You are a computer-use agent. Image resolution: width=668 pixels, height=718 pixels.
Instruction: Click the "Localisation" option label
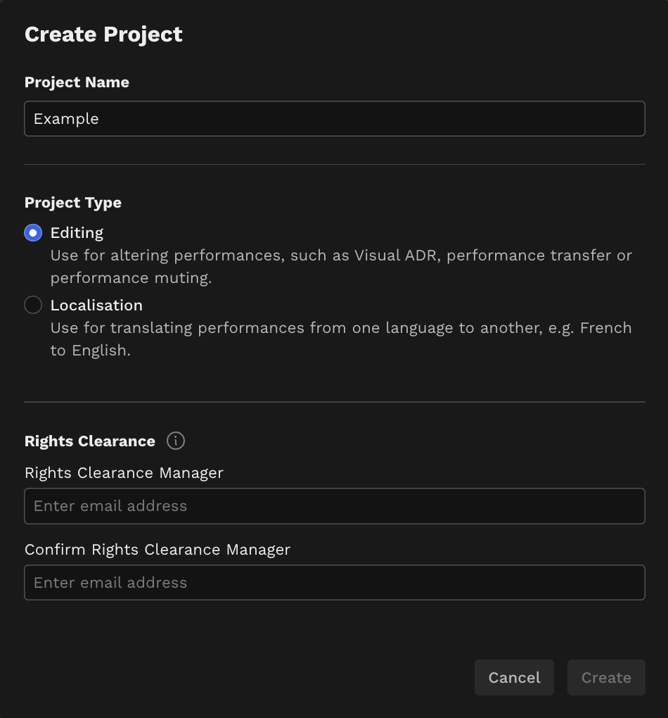pyautogui.click(x=97, y=305)
